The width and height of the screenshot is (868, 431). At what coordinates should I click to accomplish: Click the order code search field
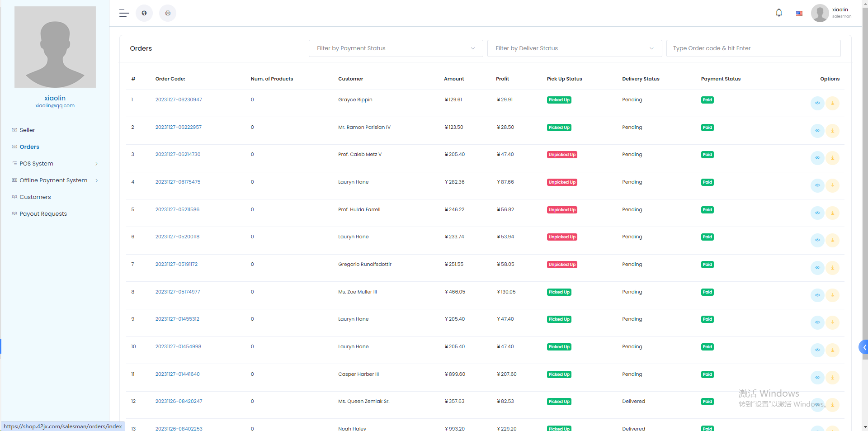753,48
